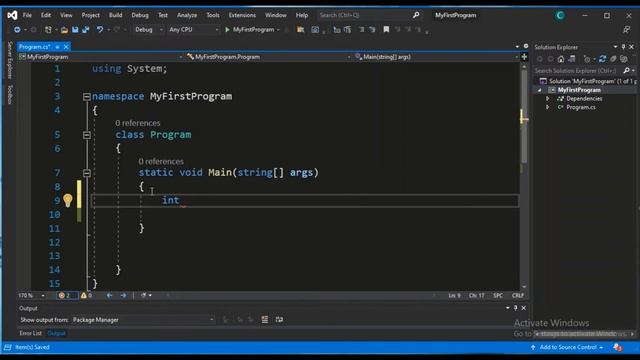This screenshot has width=640, height=360.
Task: Open the Extensions menu
Action: coord(242,15)
